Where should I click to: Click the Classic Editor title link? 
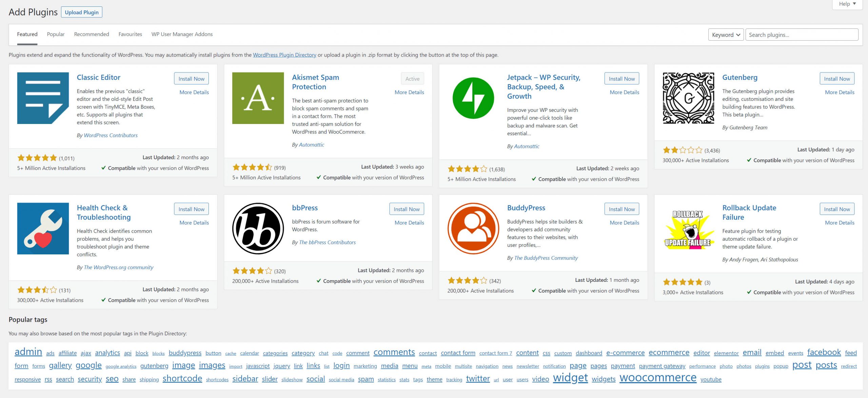(98, 77)
